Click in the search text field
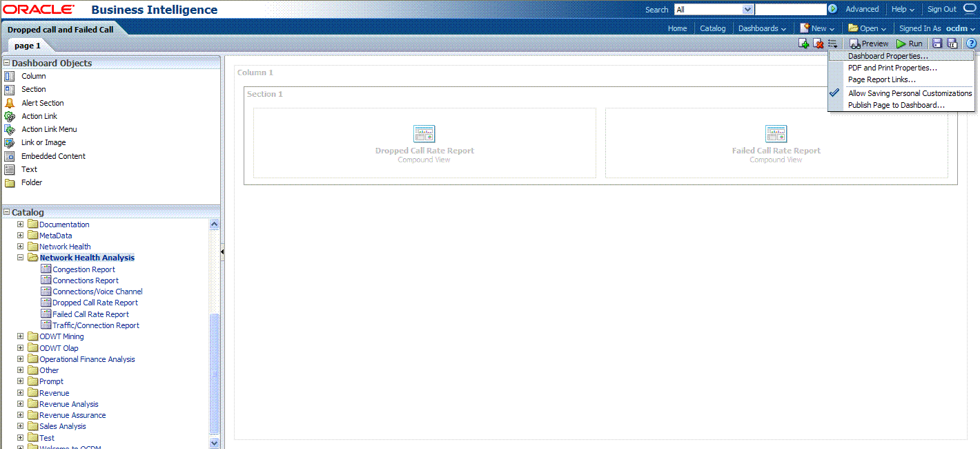This screenshot has width=980, height=449. (790, 10)
